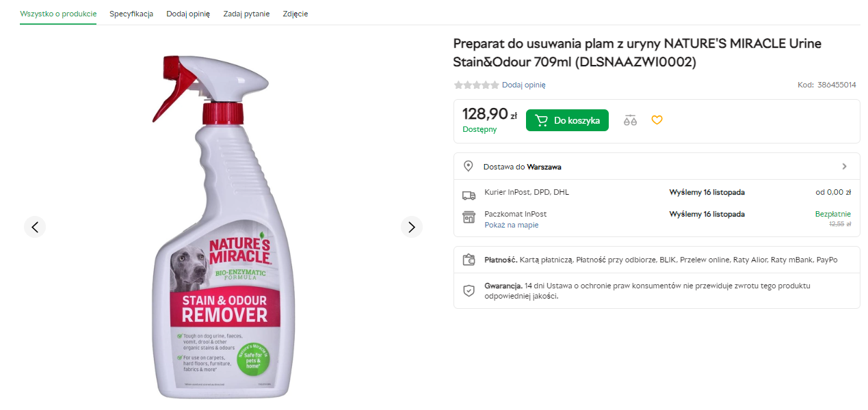Rate product using the star rating
Screen dimensions: 868x410
tap(476, 85)
